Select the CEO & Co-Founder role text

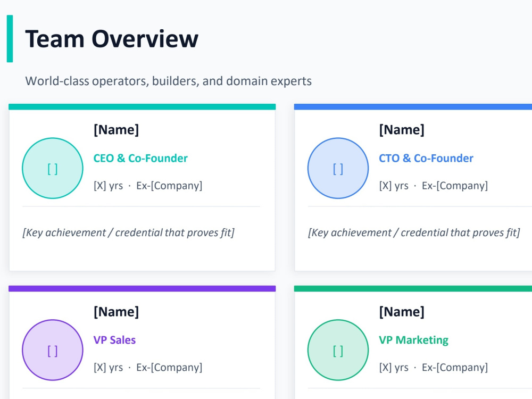[140, 158]
